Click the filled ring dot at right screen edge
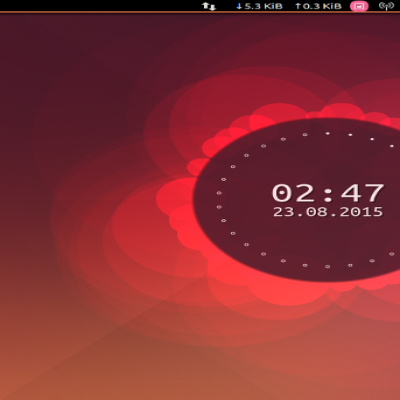 [x=392, y=146]
